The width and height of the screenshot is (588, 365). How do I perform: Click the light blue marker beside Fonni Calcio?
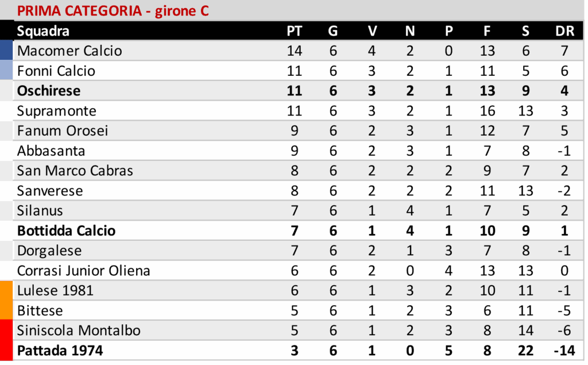[x=6, y=71]
